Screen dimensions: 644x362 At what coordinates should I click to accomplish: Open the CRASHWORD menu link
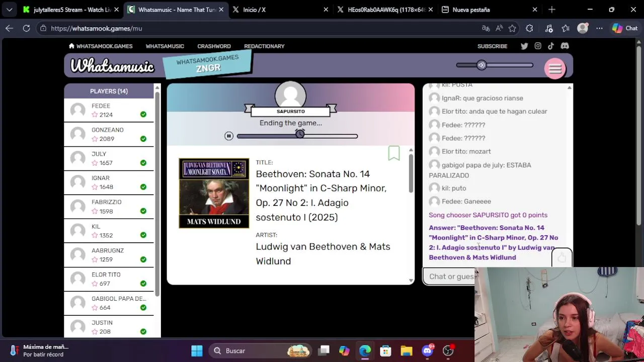tap(214, 46)
